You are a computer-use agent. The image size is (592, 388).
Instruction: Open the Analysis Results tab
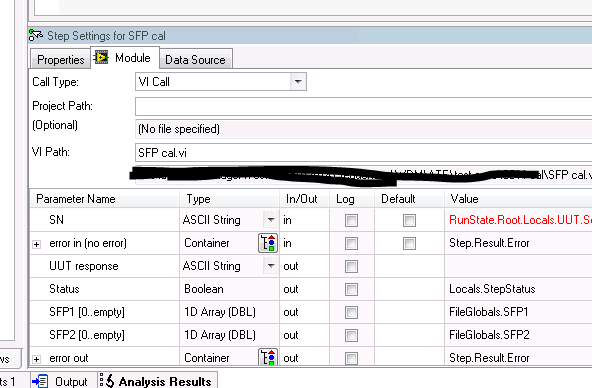(x=158, y=381)
